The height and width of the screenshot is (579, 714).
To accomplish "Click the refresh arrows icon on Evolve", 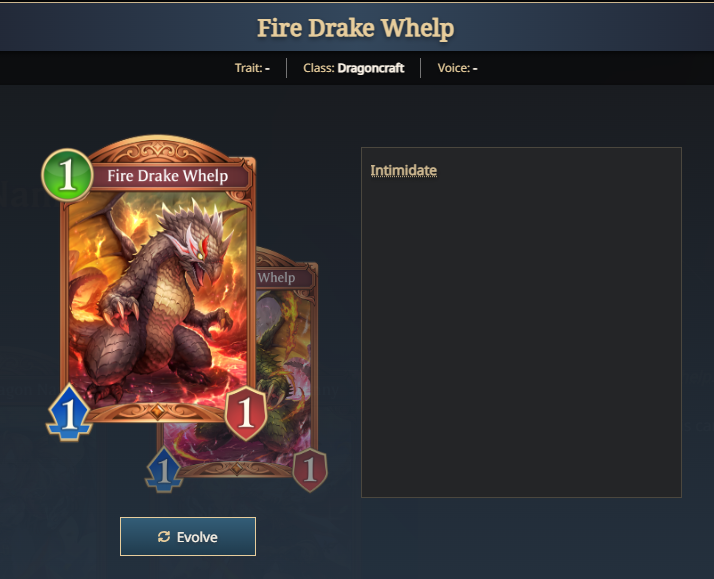I will click(x=164, y=537).
